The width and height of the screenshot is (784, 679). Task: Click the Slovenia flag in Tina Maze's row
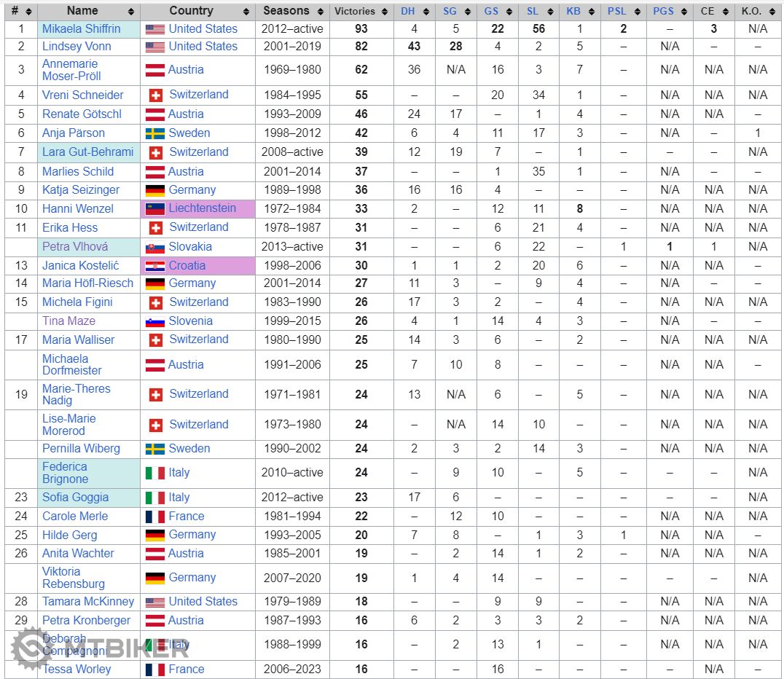pos(154,321)
